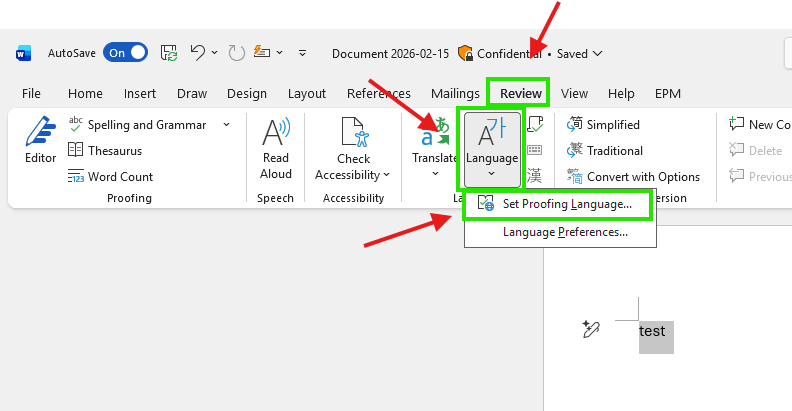The image size is (792, 411).
Task: Click the Word application icon
Action: point(23,53)
